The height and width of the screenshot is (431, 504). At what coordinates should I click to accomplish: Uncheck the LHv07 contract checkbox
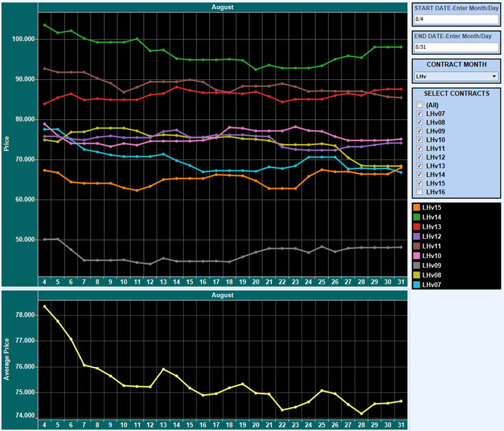tap(419, 114)
